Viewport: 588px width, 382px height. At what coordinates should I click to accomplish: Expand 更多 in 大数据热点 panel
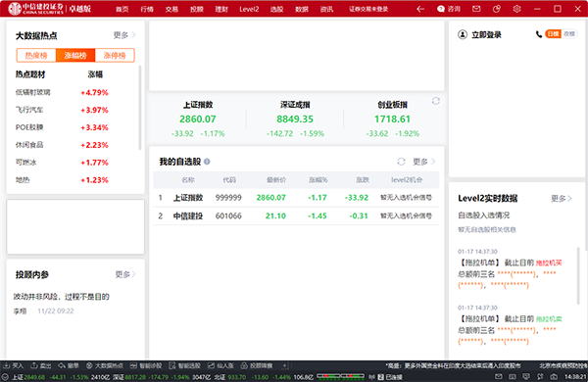click(124, 35)
